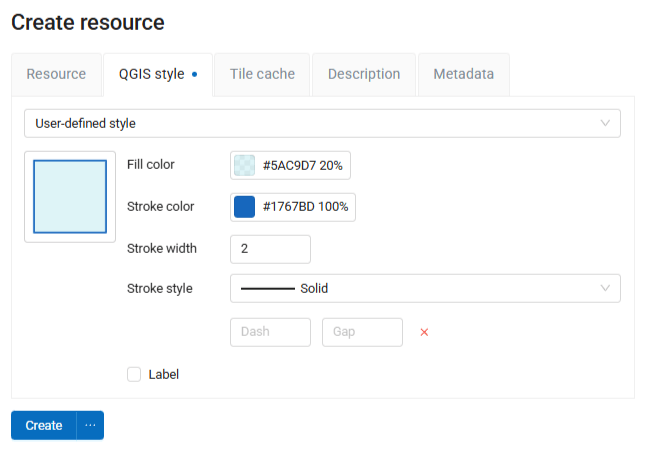Select the QGIS style tab
This screenshot has width=645, height=450.
(x=157, y=74)
